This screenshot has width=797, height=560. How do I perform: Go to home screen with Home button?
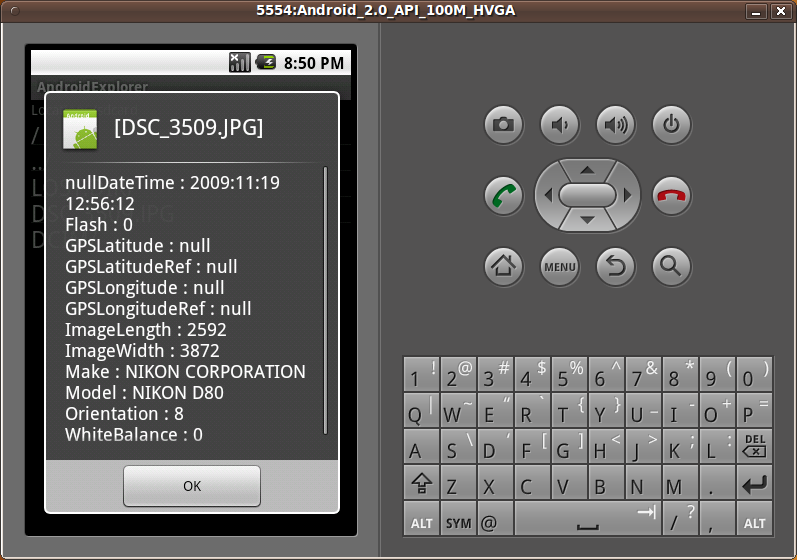click(503, 266)
